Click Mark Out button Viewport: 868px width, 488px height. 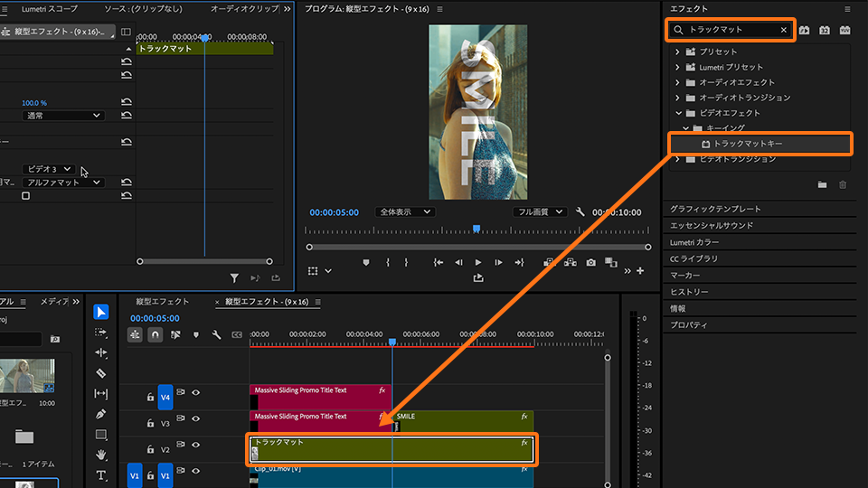(x=406, y=263)
